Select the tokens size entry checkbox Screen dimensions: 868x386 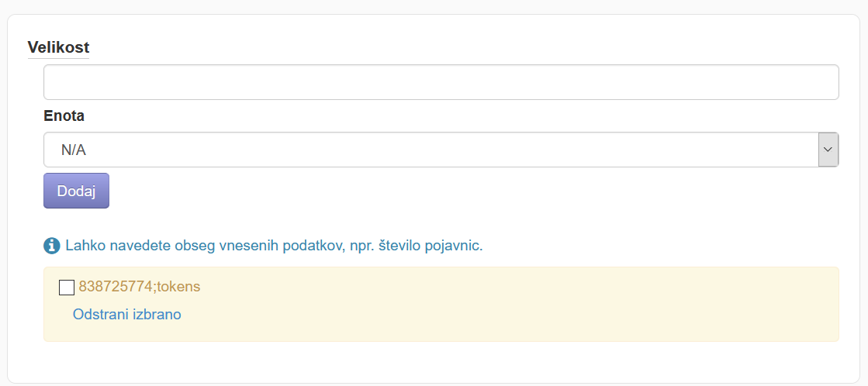pyautogui.click(x=67, y=288)
